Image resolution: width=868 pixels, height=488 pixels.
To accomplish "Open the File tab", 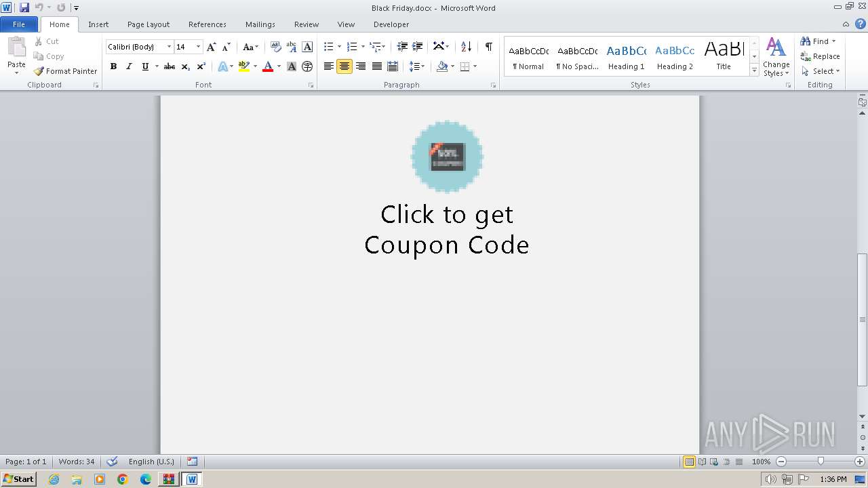I will pyautogui.click(x=19, y=24).
